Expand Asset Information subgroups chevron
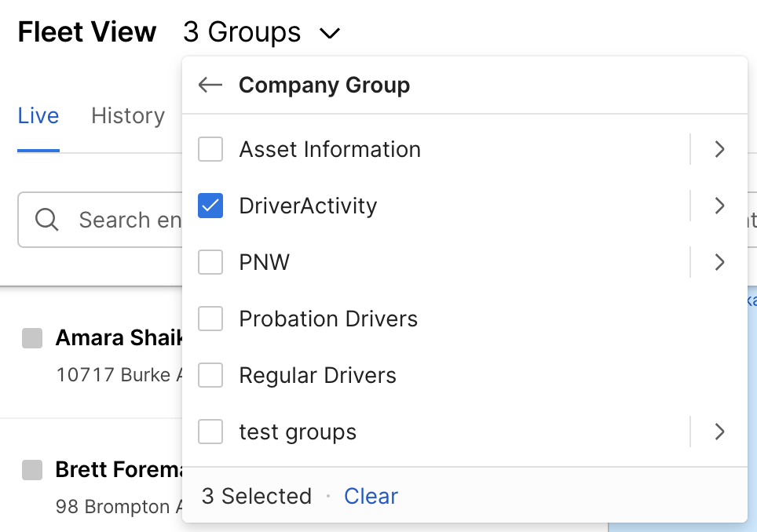The height and width of the screenshot is (532, 757). [x=719, y=149]
